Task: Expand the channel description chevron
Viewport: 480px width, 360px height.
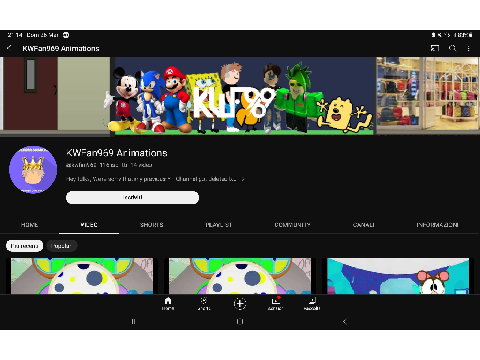Action: (243, 179)
